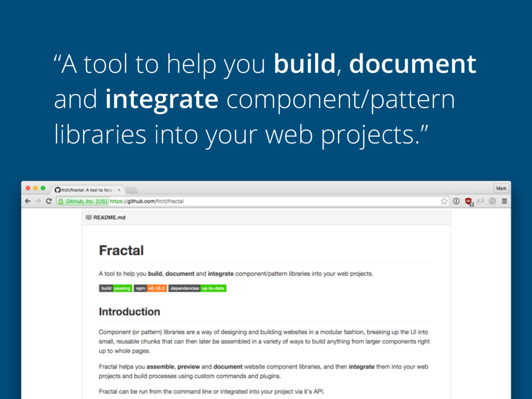Click the browser back arrow

28,201
